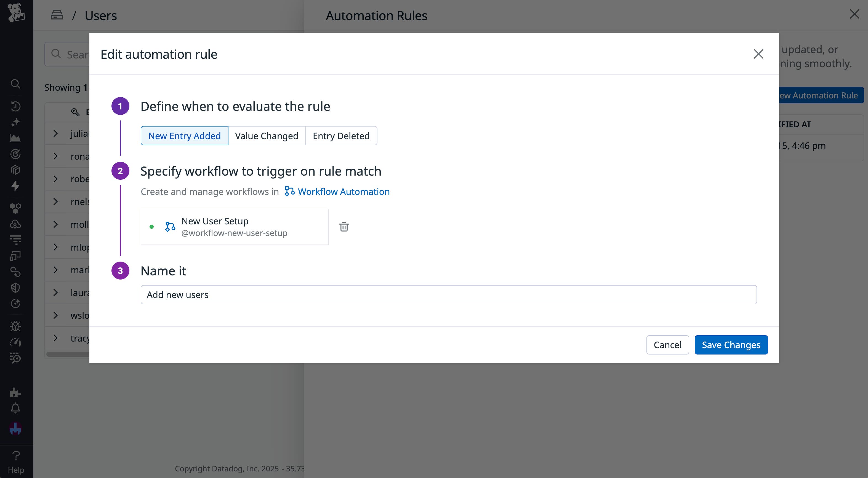Open the sidebar search tool
The width and height of the screenshot is (868, 478).
(x=15, y=84)
